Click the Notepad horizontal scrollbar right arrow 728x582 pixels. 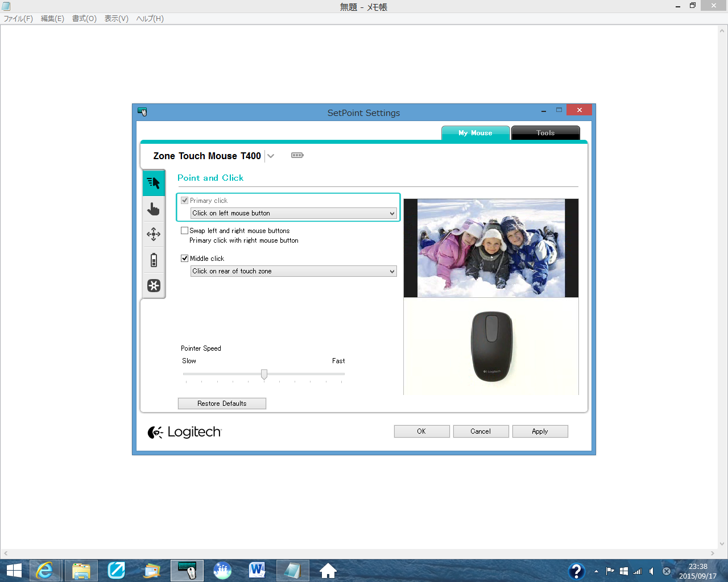(x=712, y=553)
